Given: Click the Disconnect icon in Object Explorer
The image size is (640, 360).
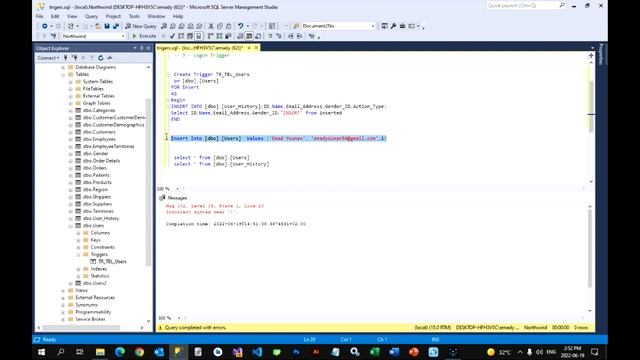Looking at the screenshot, I should pyautogui.click(x=74, y=58).
